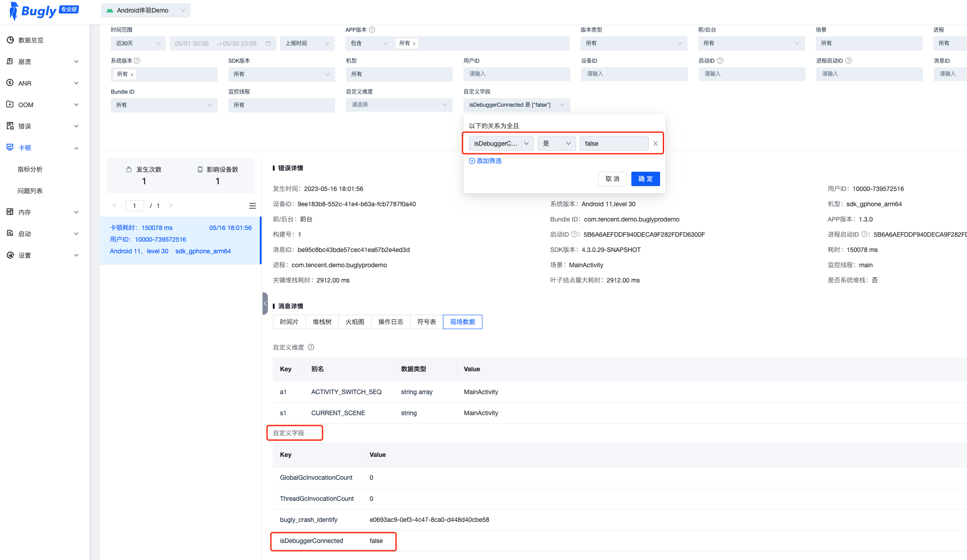The height and width of the screenshot is (560, 967).
Task: Click the help icon next to 系统版本
Action: coord(137,61)
